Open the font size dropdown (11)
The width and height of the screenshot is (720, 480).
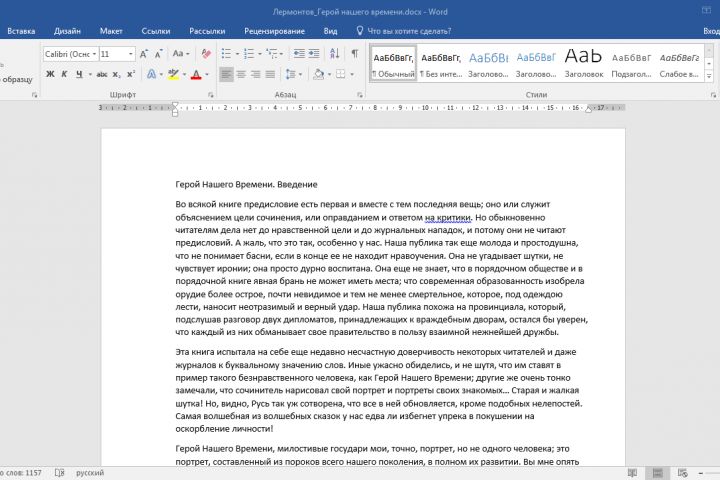131,54
